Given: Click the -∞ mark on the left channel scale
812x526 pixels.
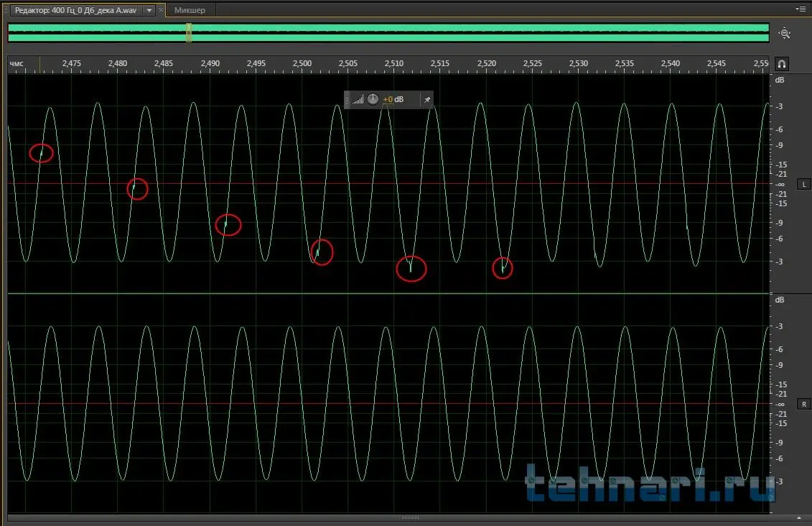Looking at the screenshot, I should (x=780, y=184).
